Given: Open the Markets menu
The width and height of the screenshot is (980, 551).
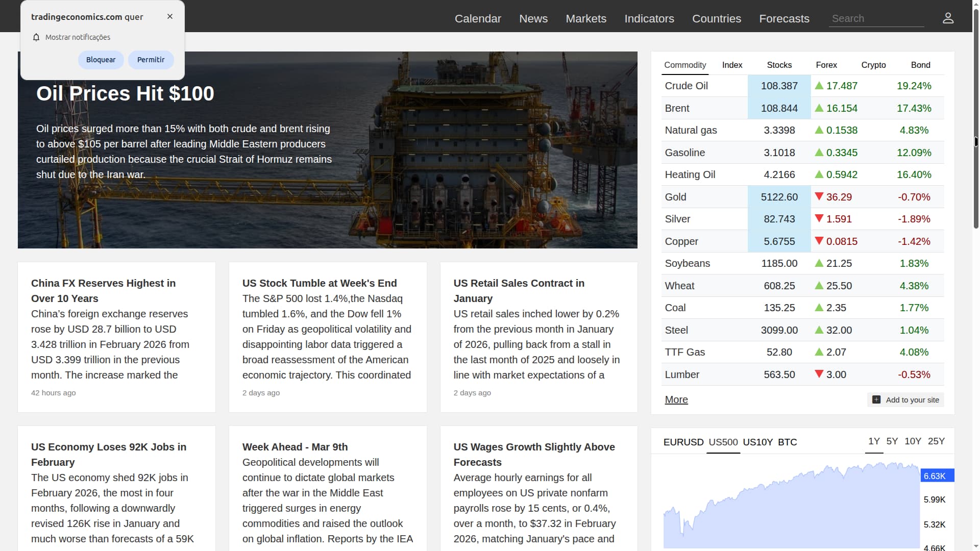Looking at the screenshot, I should click(586, 19).
